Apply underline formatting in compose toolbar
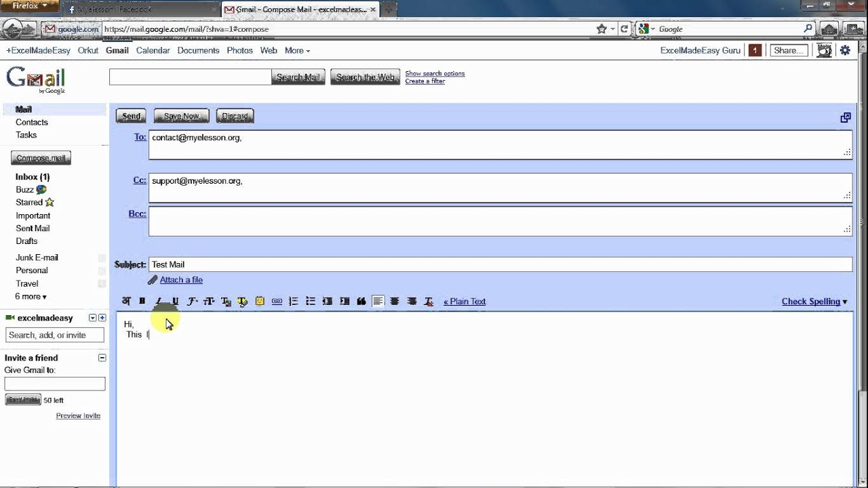This screenshot has width=868, height=488. coord(175,302)
